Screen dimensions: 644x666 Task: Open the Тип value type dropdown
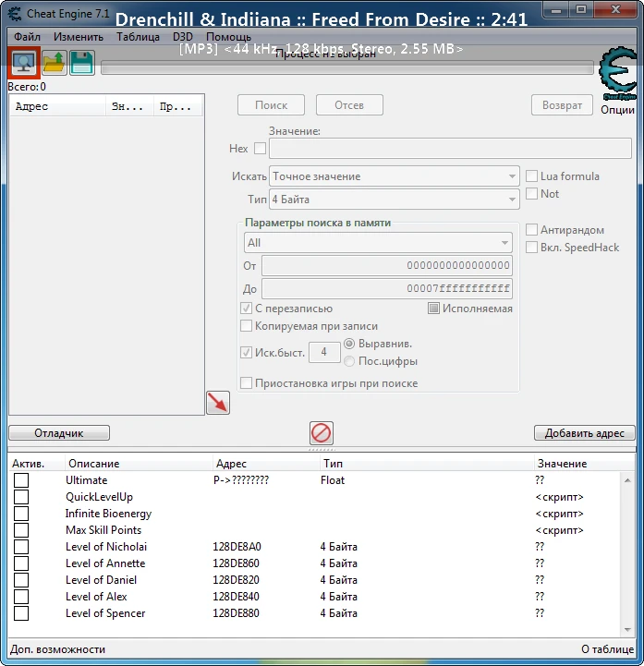click(x=395, y=200)
